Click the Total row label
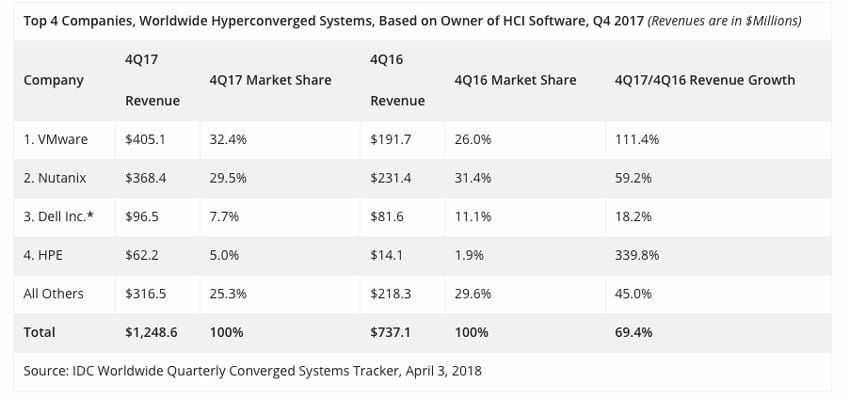 click(39, 332)
